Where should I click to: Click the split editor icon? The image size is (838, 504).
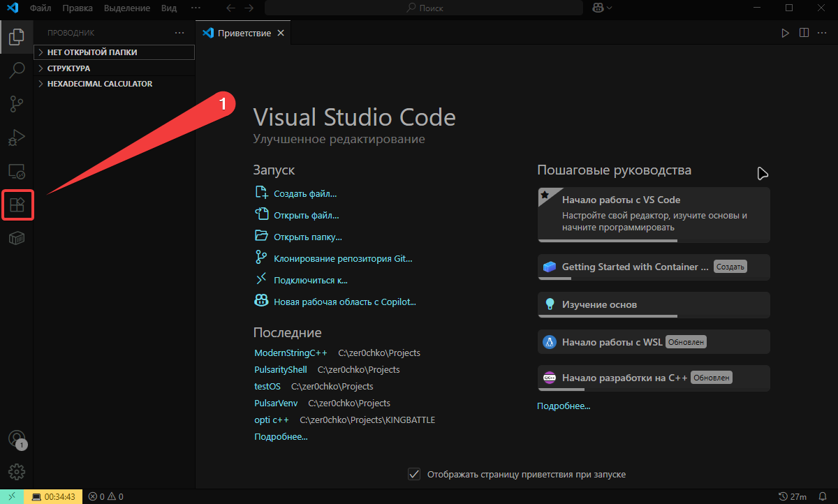[804, 33]
